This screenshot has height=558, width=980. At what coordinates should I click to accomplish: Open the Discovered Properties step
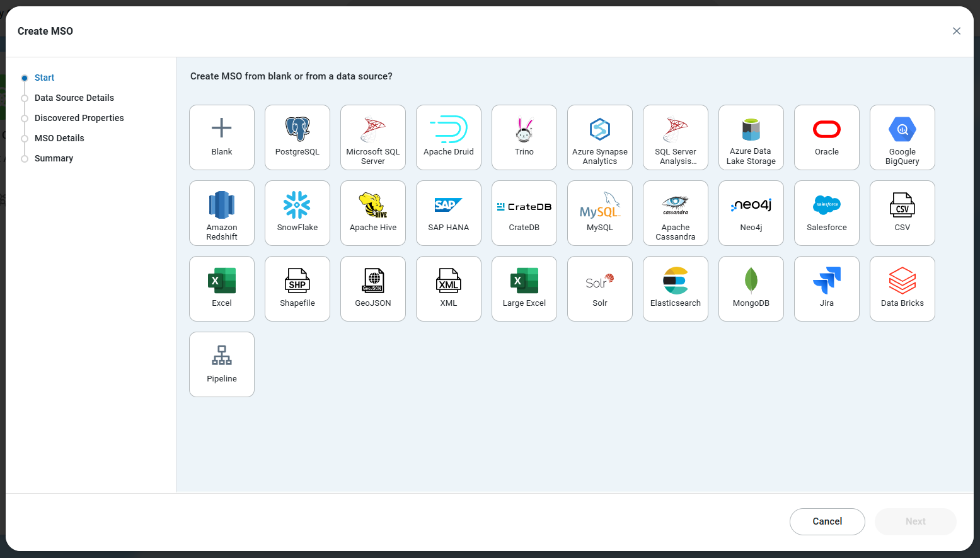pyautogui.click(x=79, y=118)
